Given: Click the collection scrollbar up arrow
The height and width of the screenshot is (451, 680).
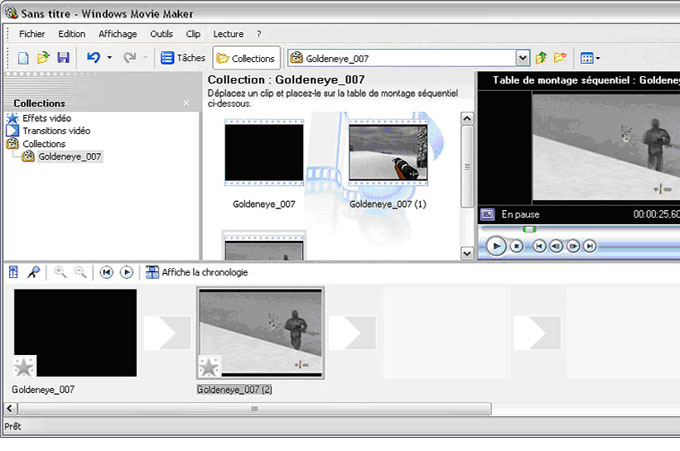Looking at the screenshot, I should point(467,118).
